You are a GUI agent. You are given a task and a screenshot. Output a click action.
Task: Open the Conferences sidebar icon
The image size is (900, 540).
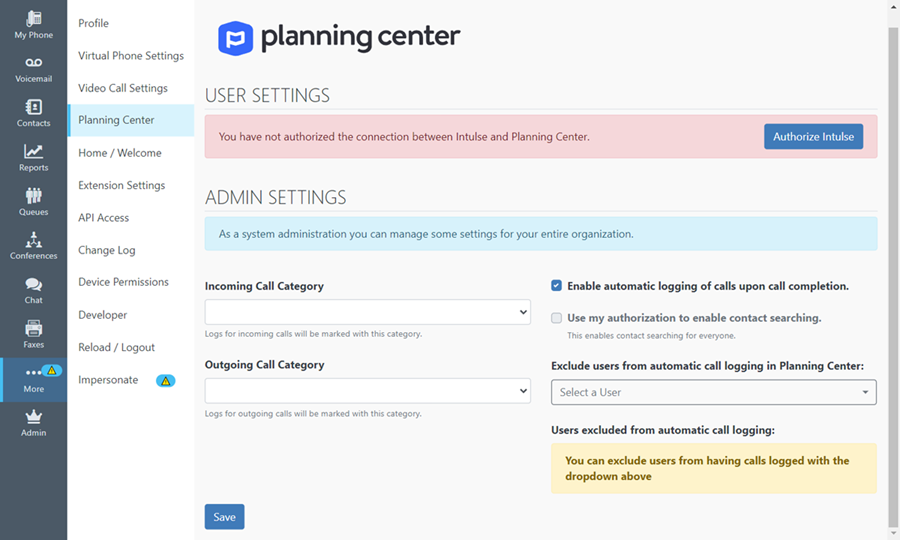(33, 239)
